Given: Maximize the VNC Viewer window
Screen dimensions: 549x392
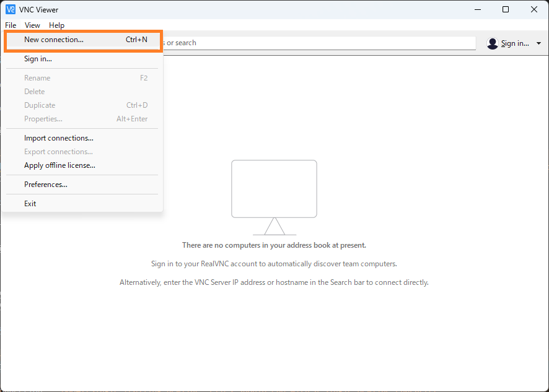Looking at the screenshot, I should tap(506, 9).
